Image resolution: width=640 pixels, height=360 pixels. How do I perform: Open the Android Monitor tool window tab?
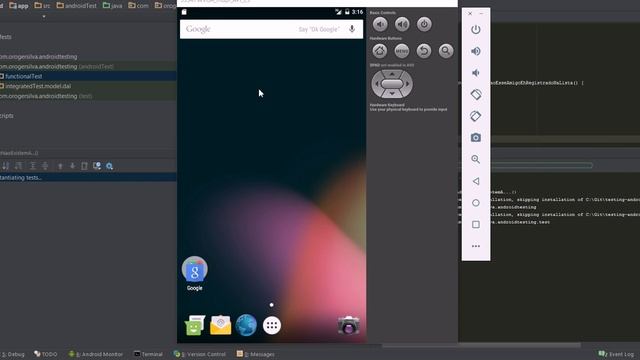click(96, 354)
